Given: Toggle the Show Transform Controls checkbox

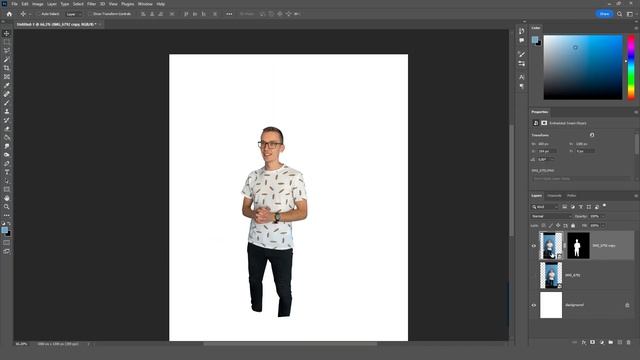Looking at the screenshot, I should tap(90, 14).
